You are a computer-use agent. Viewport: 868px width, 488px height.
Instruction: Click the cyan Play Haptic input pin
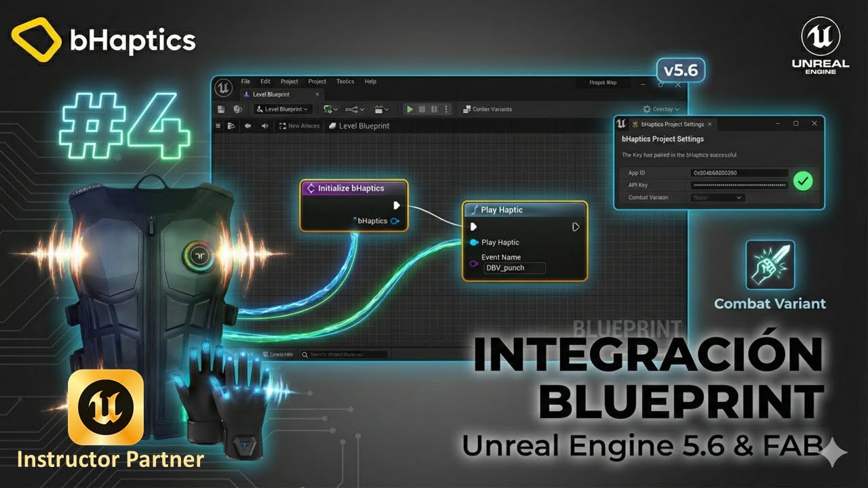(474, 243)
